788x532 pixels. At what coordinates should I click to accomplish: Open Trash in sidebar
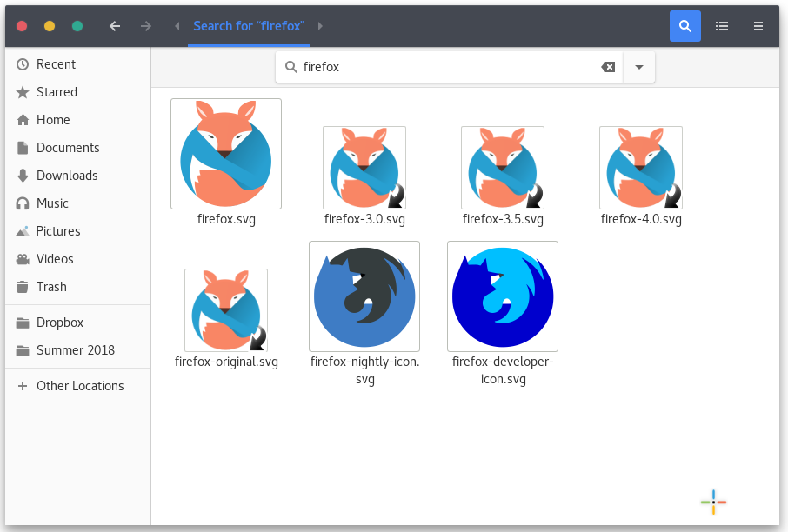point(51,287)
